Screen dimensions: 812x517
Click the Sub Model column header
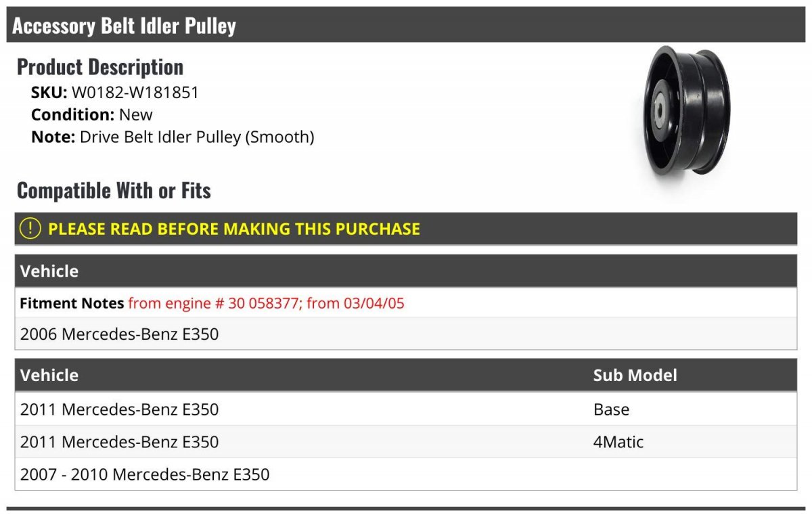click(x=635, y=376)
